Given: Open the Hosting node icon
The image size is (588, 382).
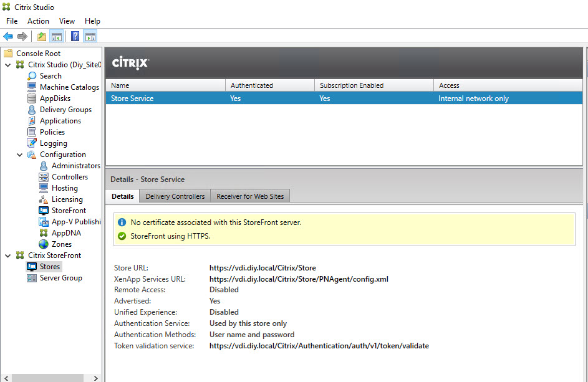Looking at the screenshot, I should point(44,188).
